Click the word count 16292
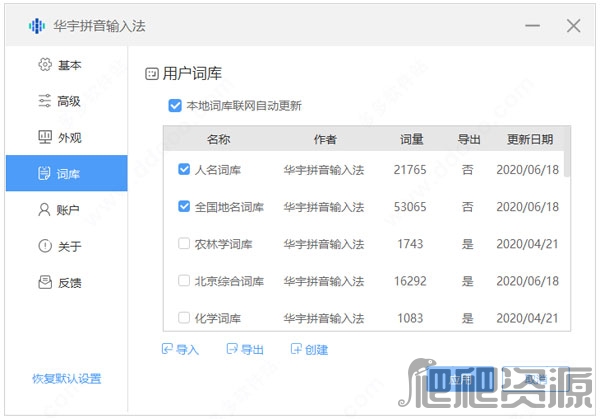 [410, 281]
